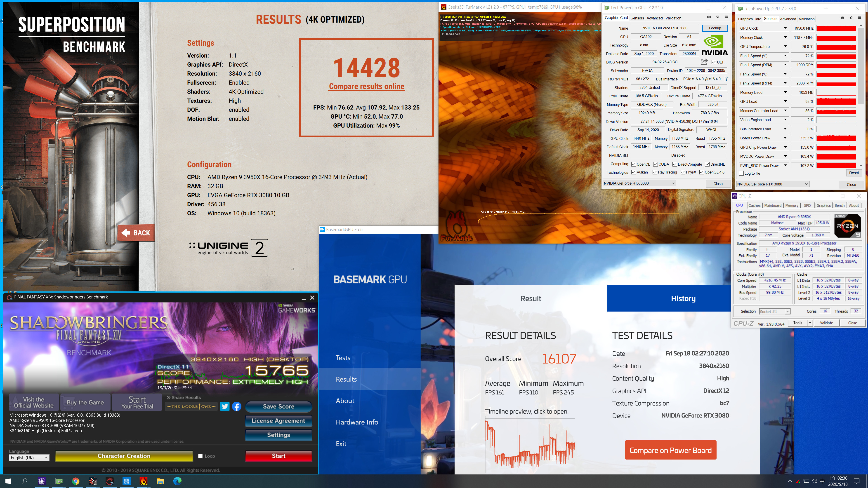Viewport: 868px width, 488px height.
Task: Open the FFXIV Language dropdown
Action: pyautogui.click(x=29, y=458)
